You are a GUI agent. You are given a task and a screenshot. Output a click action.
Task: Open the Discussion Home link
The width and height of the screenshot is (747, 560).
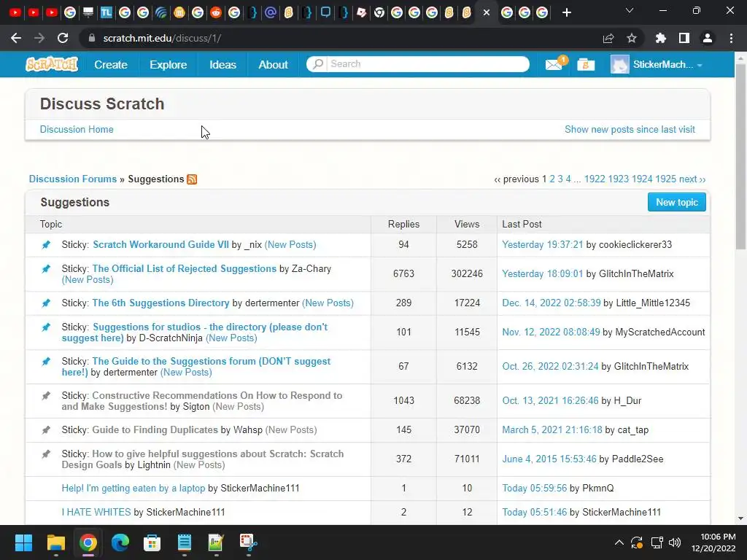tap(77, 130)
